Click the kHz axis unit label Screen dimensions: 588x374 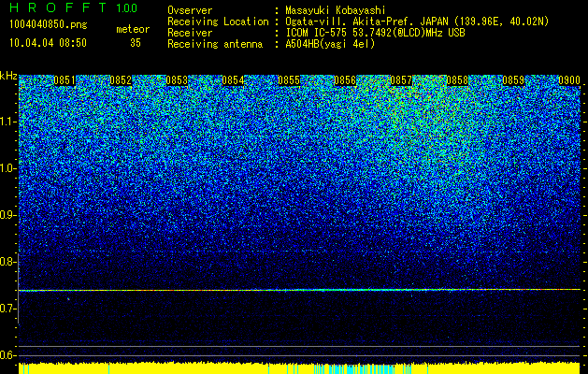point(8,76)
